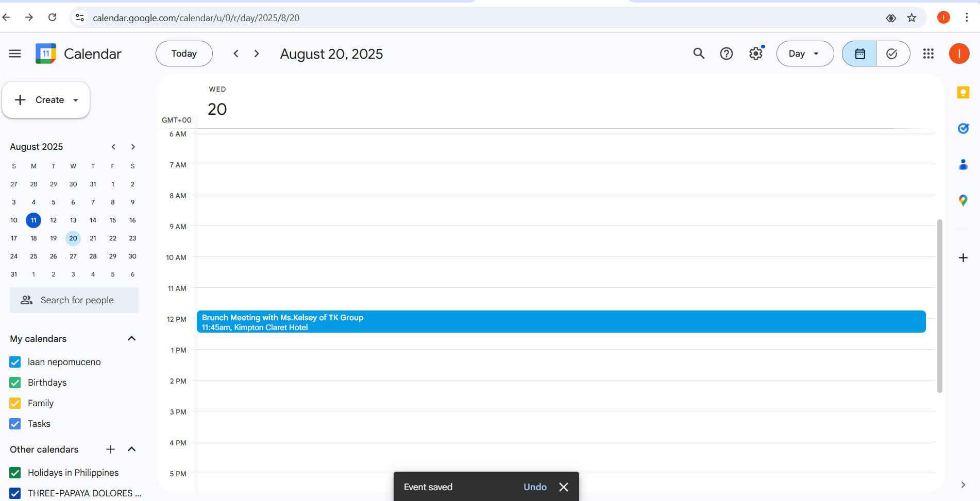
Task: Go to previous day arrow
Action: tap(236, 54)
